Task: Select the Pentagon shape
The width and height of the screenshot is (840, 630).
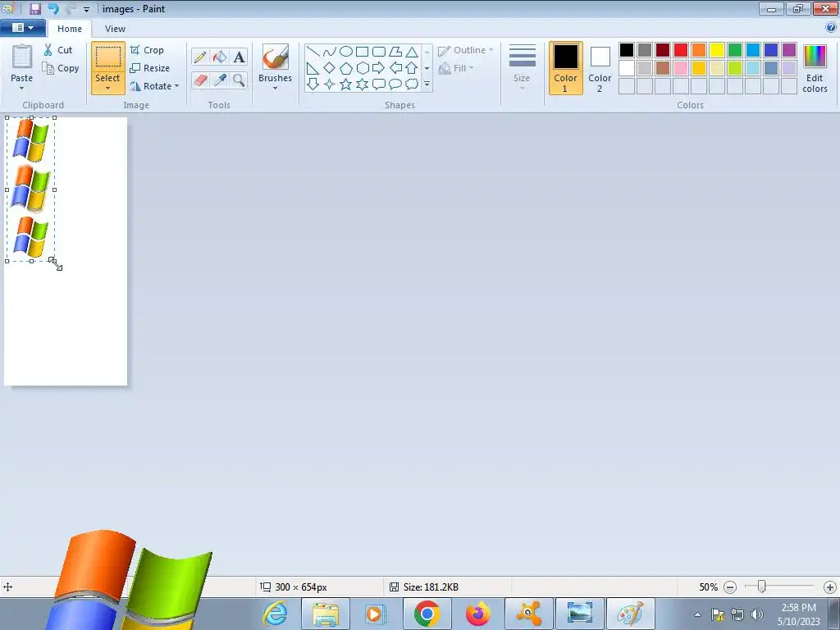Action: [x=346, y=68]
